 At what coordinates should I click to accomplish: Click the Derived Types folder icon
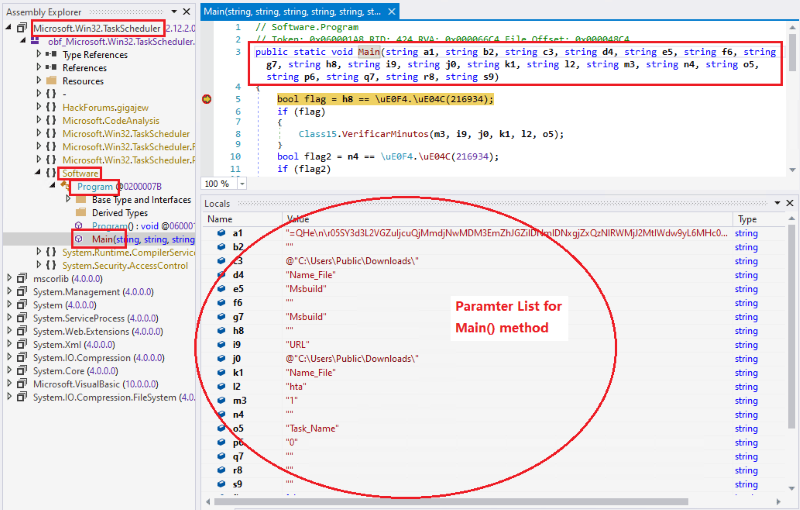pyautogui.click(x=80, y=213)
